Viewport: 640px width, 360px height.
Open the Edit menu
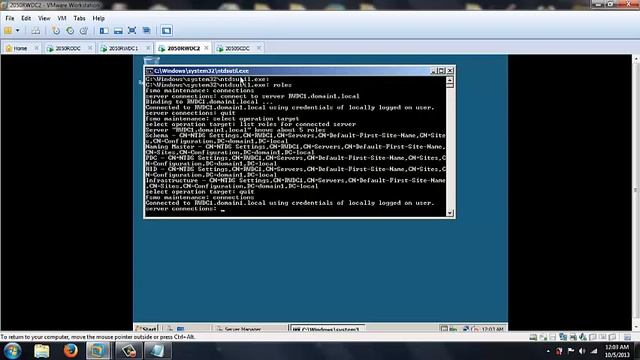click(26, 18)
